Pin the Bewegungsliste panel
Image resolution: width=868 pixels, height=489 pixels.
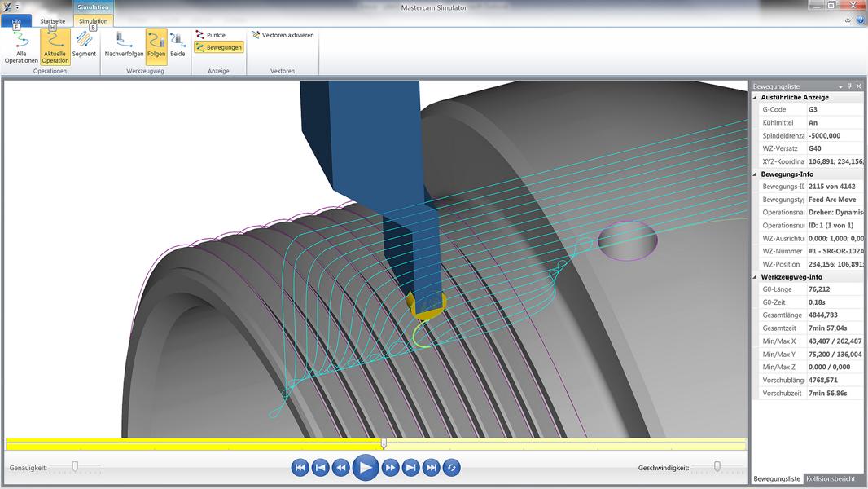(x=850, y=86)
